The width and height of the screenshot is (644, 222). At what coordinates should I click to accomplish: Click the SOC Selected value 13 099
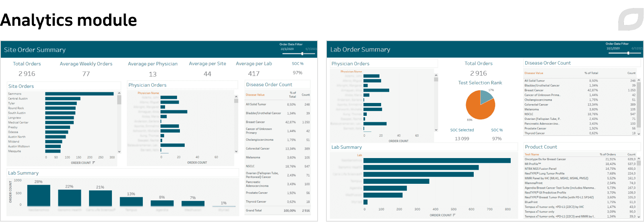tap(462, 139)
